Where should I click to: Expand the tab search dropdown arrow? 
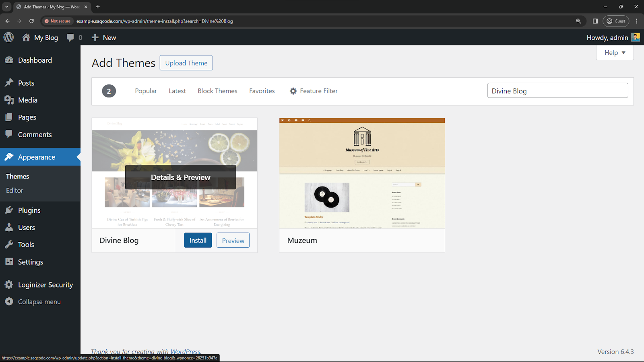[x=6, y=7]
